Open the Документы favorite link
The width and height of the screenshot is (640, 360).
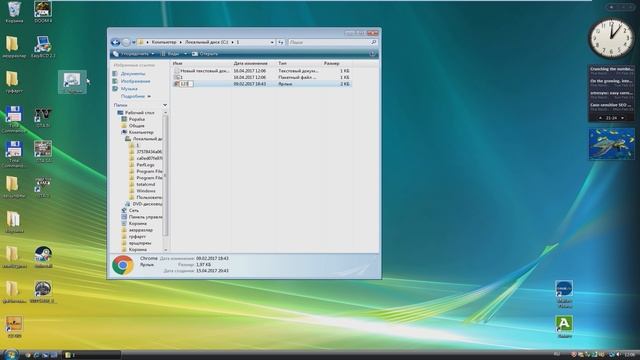click(129, 74)
